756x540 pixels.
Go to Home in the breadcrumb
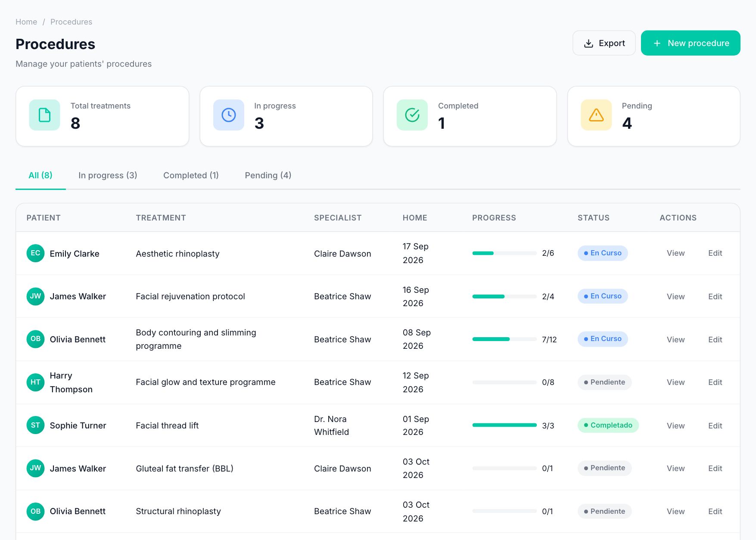coord(26,22)
